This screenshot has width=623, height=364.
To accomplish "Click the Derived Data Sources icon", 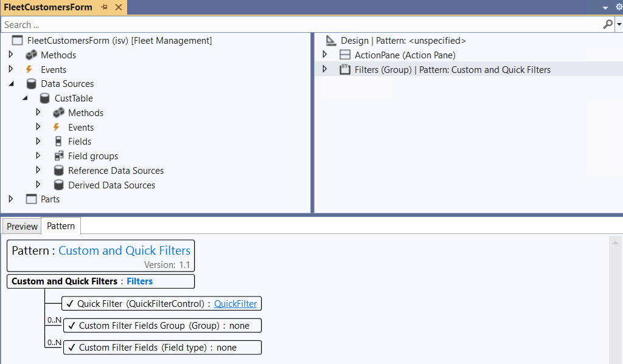I will tap(58, 185).
